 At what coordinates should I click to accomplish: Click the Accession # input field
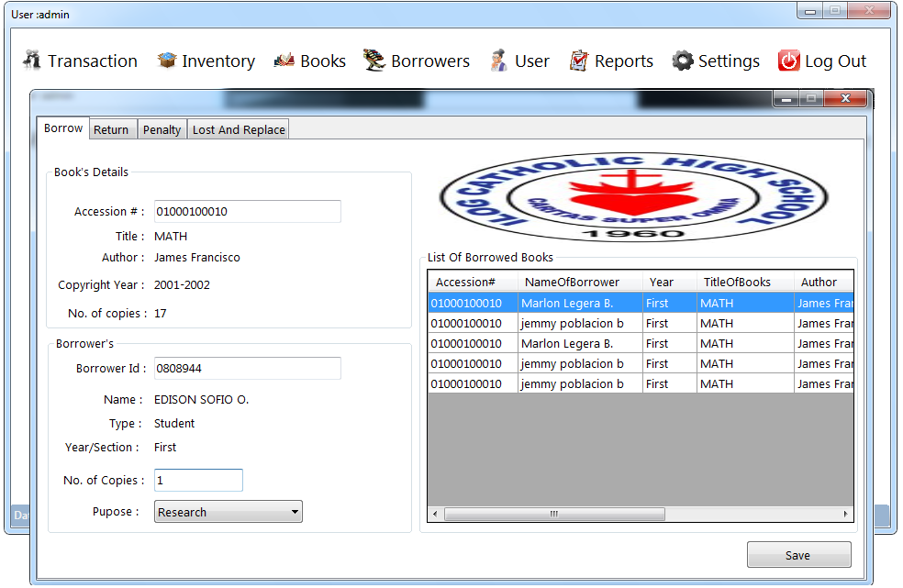point(247,211)
